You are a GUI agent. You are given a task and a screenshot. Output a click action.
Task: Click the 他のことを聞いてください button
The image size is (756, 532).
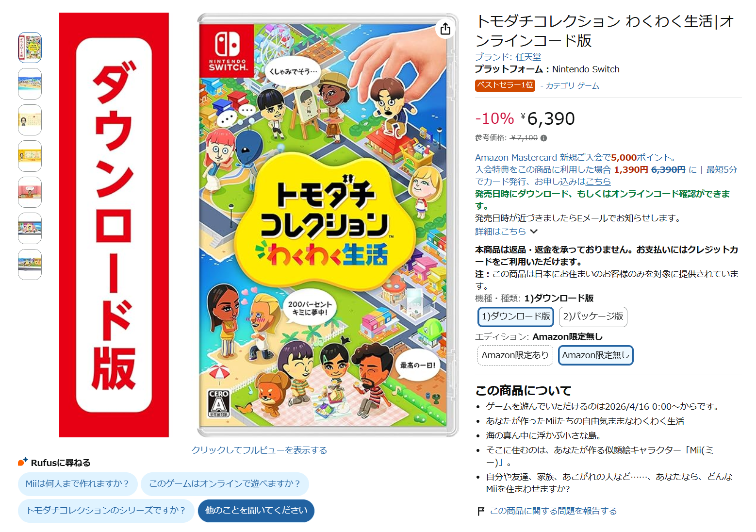(256, 511)
